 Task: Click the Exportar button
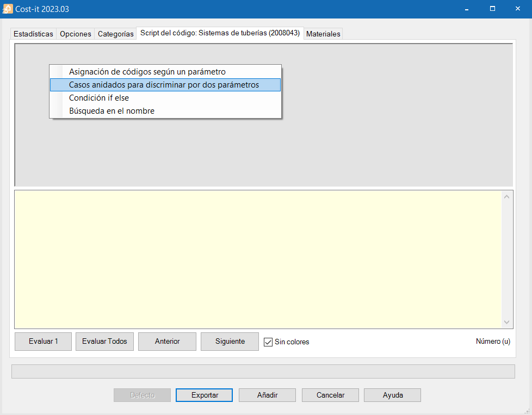tap(204, 395)
